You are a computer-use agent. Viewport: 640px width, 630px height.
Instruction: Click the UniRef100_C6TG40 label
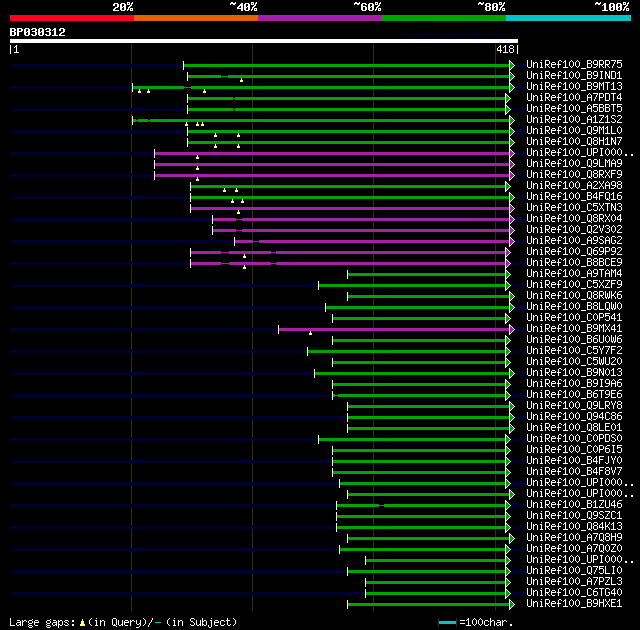[x=574, y=593]
